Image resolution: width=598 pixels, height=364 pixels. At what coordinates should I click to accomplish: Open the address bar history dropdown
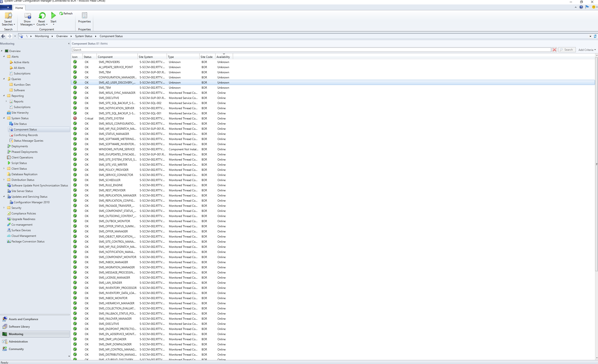point(590,36)
